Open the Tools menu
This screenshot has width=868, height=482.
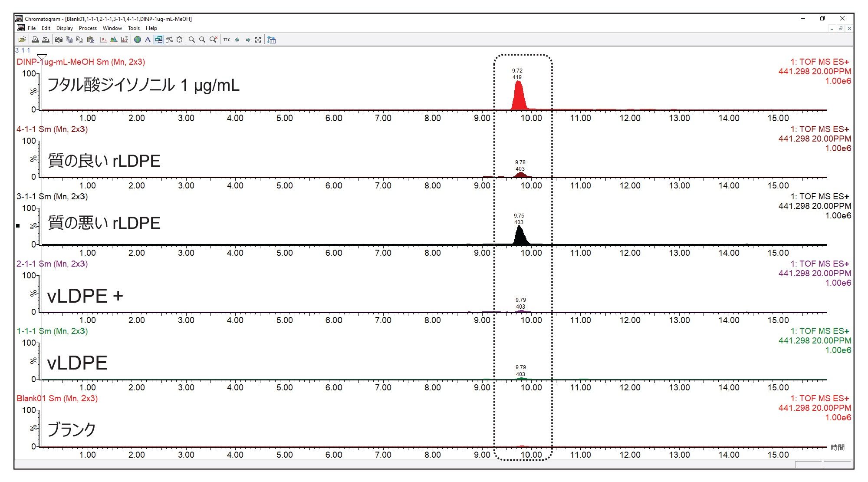tap(134, 28)
